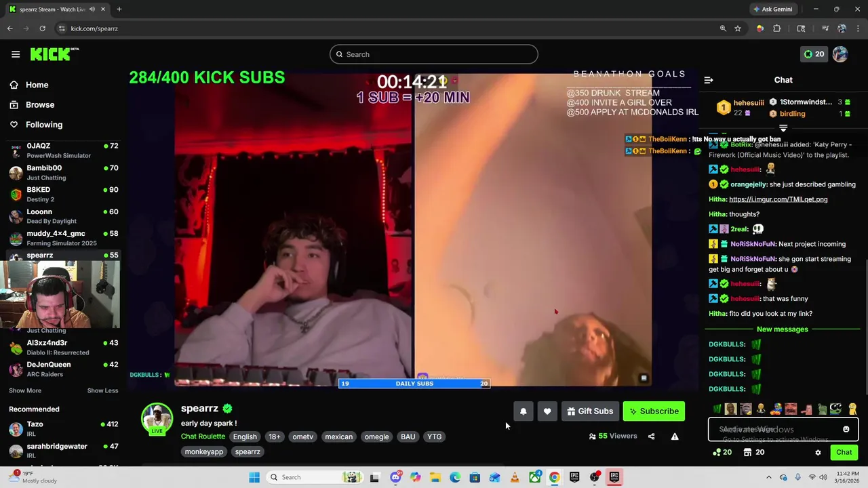Open VLC media player from taskbar
The image size is (868, 488).
point(515,477)
